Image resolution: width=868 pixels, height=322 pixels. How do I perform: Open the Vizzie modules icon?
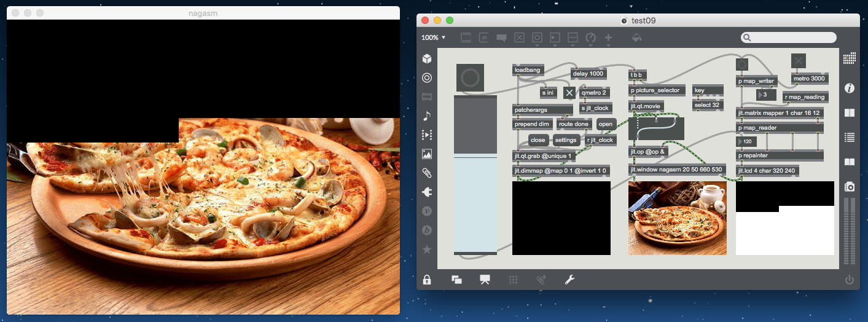click(x=427, y=211)
